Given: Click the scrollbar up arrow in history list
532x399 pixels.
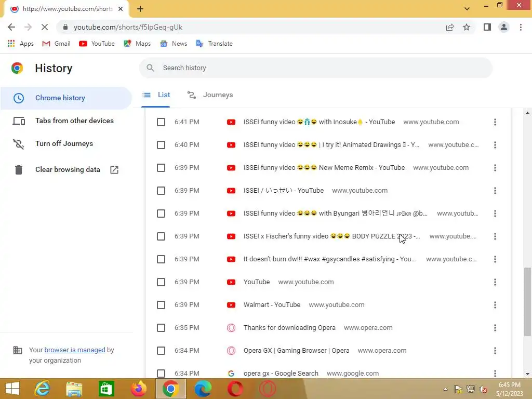Looking at the screenshot, I should click(x=527, y=113).
